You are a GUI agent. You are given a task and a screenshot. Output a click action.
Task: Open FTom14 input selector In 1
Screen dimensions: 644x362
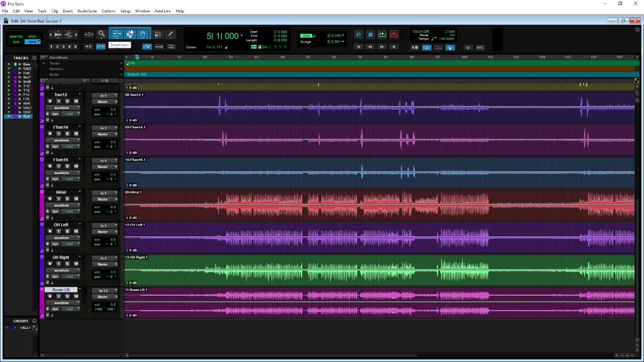[x=104, y=128]
